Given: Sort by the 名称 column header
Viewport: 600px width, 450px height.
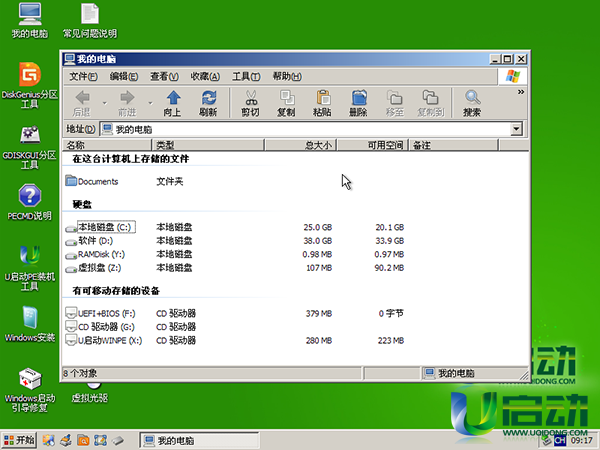Looking at the screenshot, I should click(107, 145).
